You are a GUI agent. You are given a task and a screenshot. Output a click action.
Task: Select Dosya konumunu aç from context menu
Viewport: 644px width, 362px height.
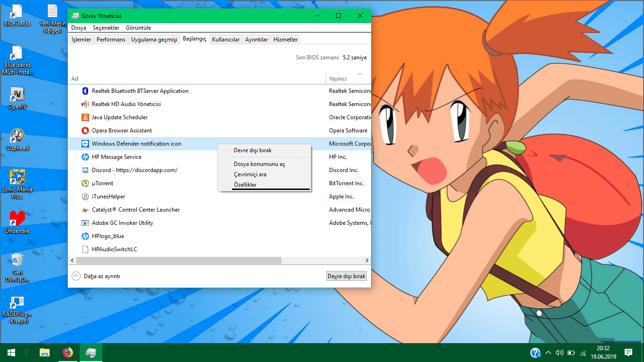(259, 164)
